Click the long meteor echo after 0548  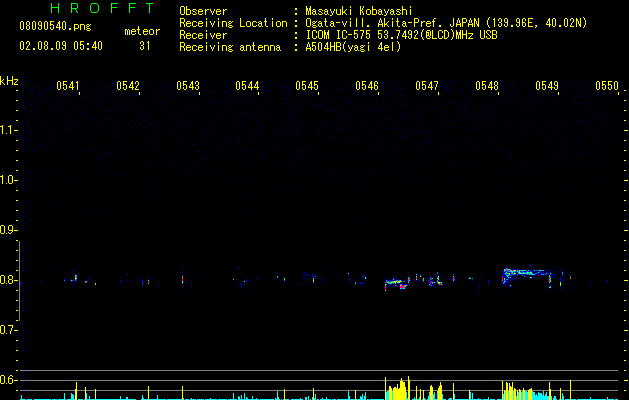point(528,275)
